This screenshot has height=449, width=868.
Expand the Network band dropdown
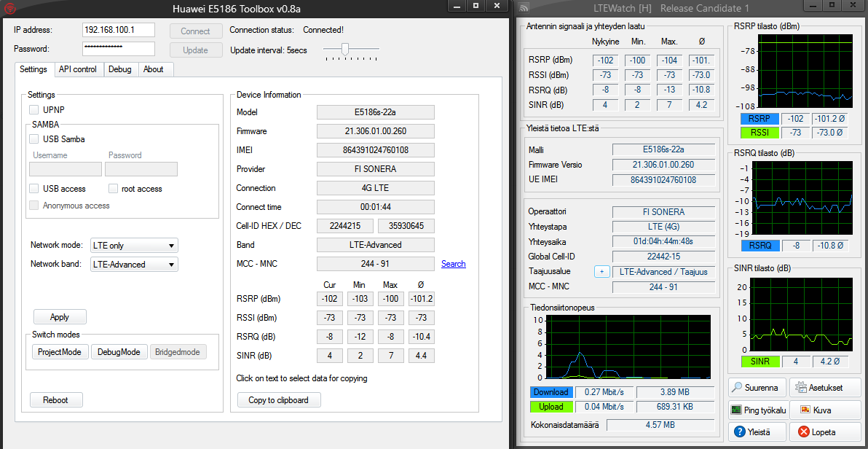point(134,265)
